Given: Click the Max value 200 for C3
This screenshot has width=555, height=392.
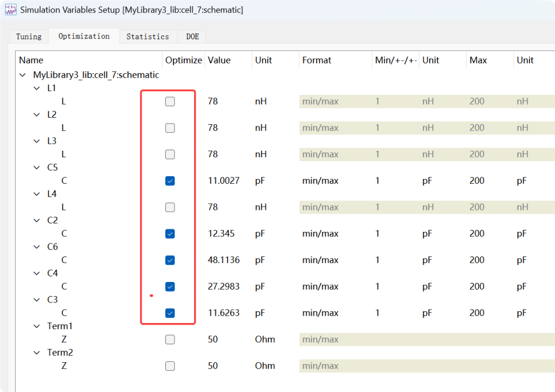Looking at the screenshot, I should pos(477,313).
